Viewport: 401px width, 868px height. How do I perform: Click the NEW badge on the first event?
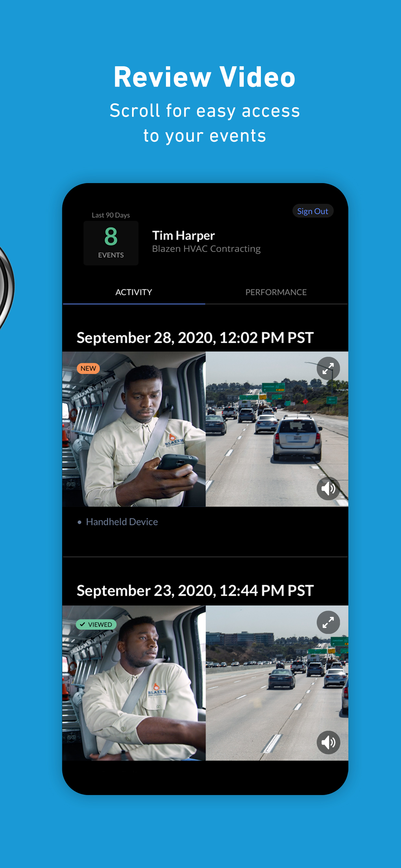[x=88, y=368]
